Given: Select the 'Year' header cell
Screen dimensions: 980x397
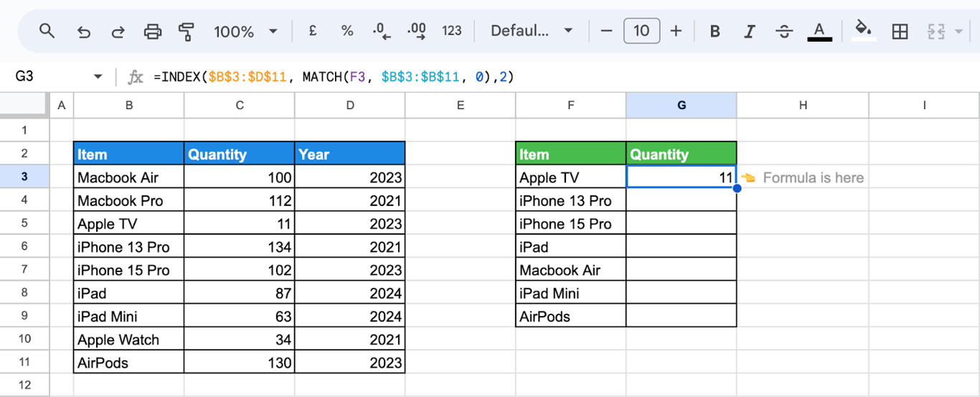Looking at the screenshot, I should [349, 154].
